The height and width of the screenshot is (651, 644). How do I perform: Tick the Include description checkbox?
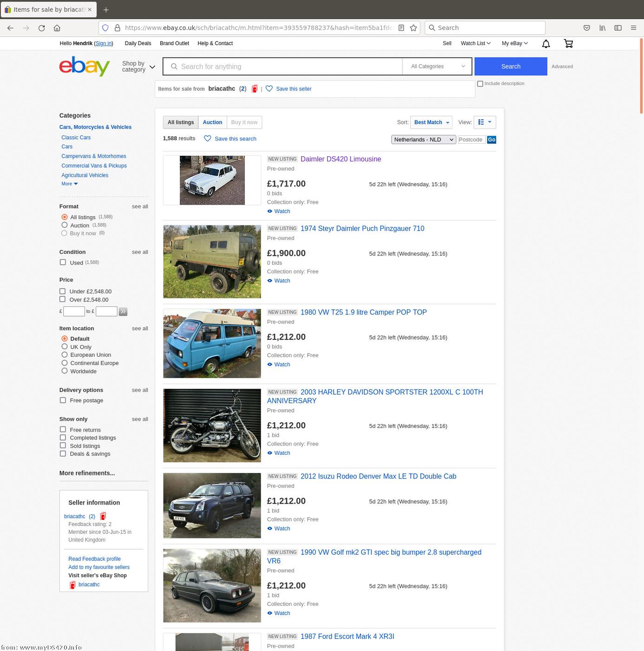pos(480,84)
